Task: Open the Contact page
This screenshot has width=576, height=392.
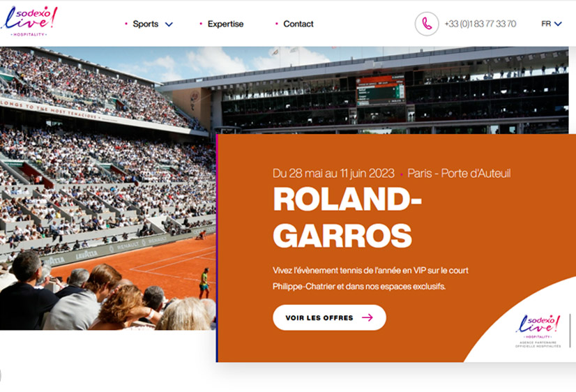Action: tap(298, 24)
